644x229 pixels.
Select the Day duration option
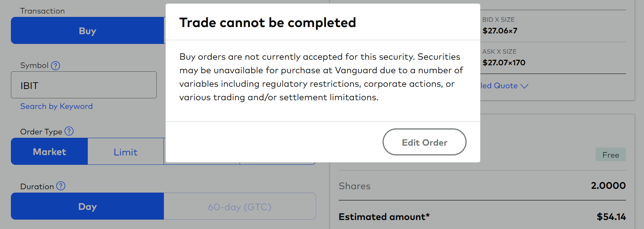click(87, 206)
